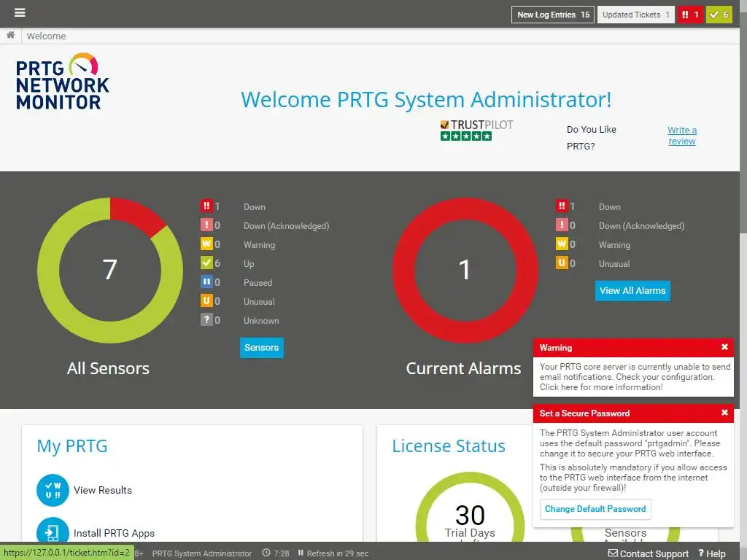The height and width of the screenshot is (560, 747).
Task: Click the "Unknown" sensor status label
Action: point(261,321)
